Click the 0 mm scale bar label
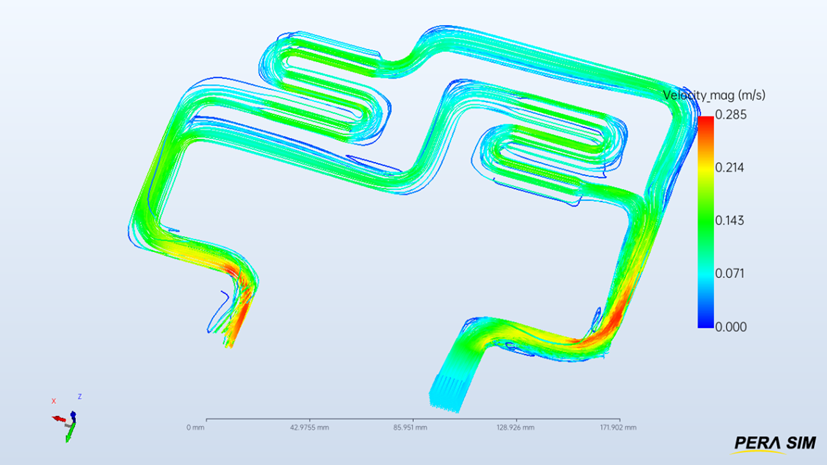The width and height of the screenshot is (827, 465). coord(195,427)
